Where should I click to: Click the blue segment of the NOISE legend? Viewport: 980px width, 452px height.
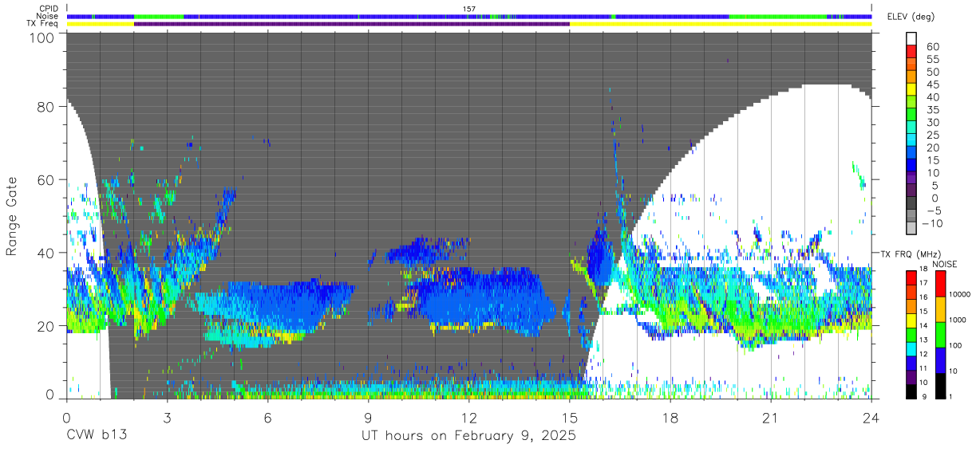pyautogui.click(x=940, y=360)
